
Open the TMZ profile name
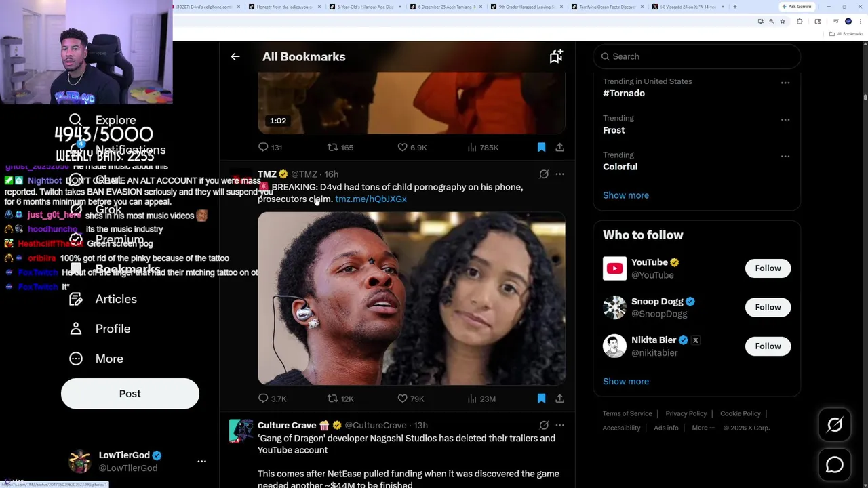[267, 174]
